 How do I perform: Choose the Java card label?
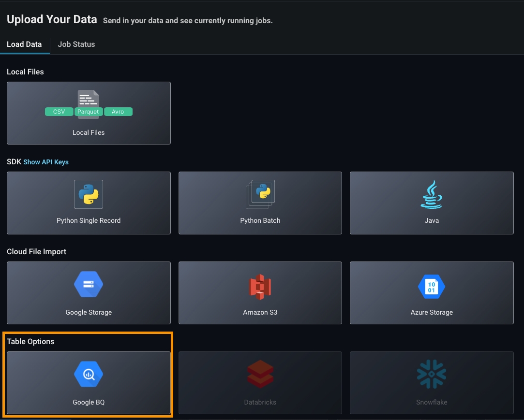pos(432,221)
